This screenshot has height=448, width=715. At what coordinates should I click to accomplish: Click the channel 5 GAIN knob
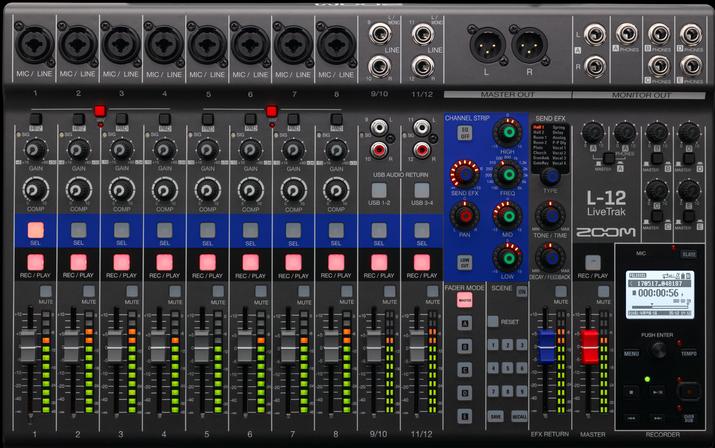[x=207, y=150]
